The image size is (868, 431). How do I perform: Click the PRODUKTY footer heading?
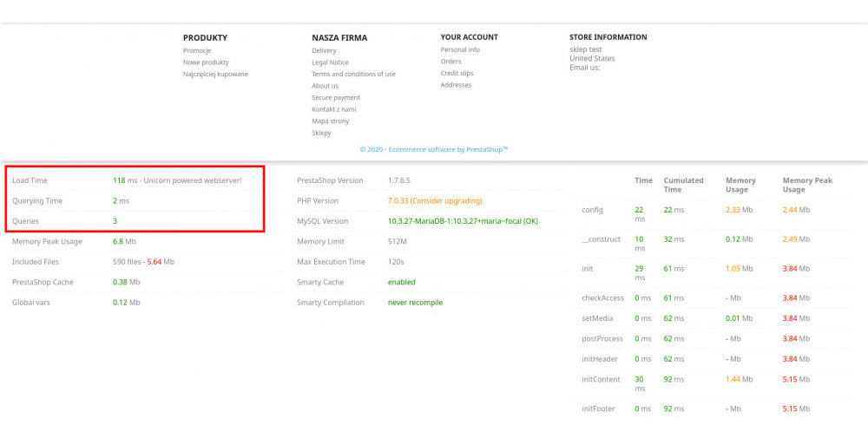tap(206, 37)
